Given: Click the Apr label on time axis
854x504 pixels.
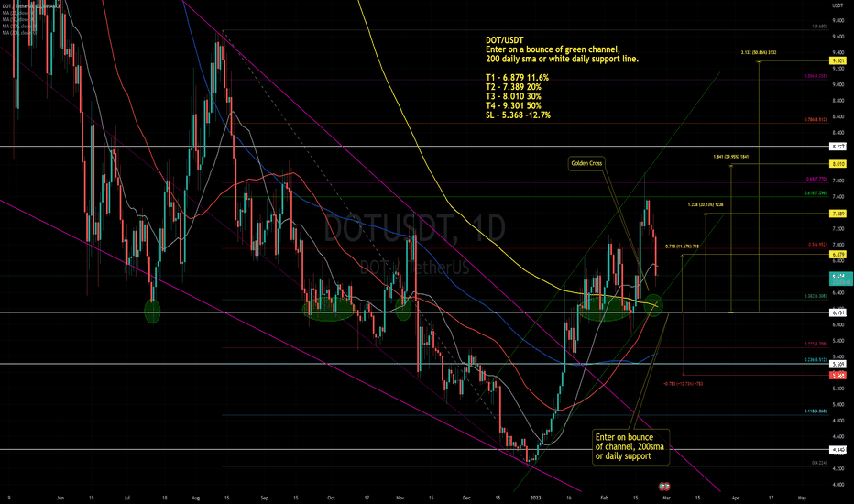Looking at the screenshot, I should coord(735,498).
